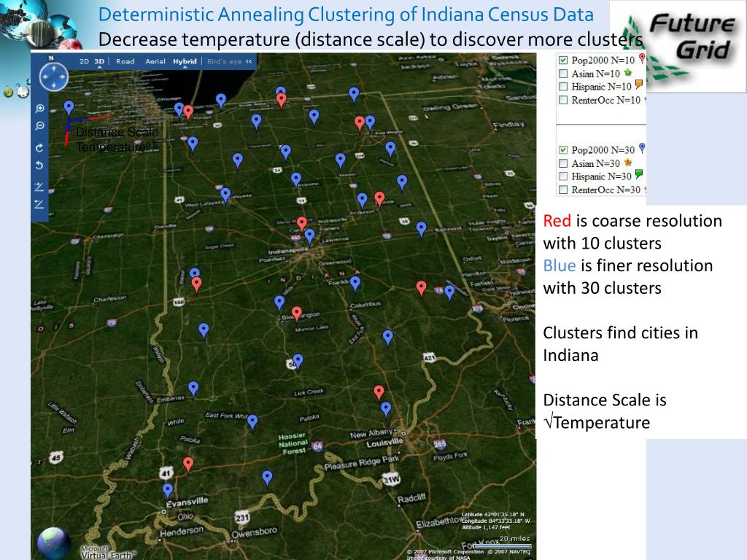Tick the RenterOcc N=30 checkbox
This screenshot has height=560, width=747.
563,190
